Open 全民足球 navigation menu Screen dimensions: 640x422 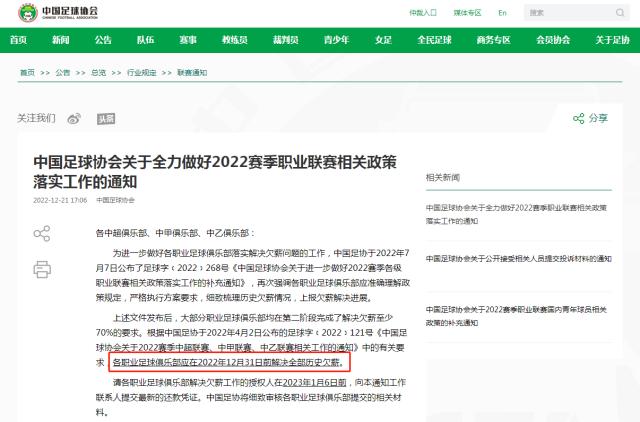[434, 40]
